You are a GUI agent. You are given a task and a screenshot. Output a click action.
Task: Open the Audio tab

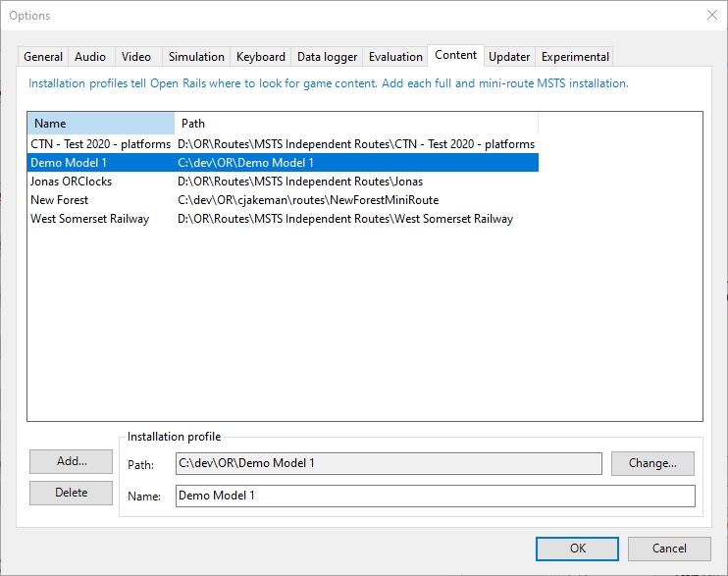click(91, 57)
